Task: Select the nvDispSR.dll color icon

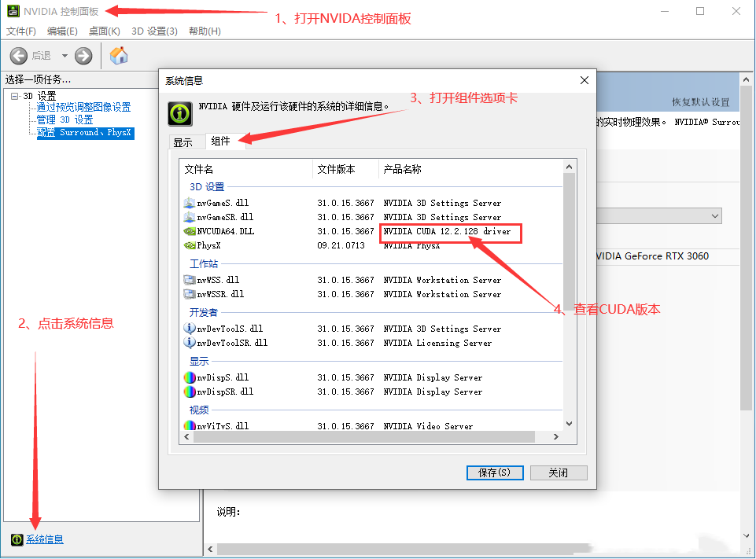Action: coord(190,392)
